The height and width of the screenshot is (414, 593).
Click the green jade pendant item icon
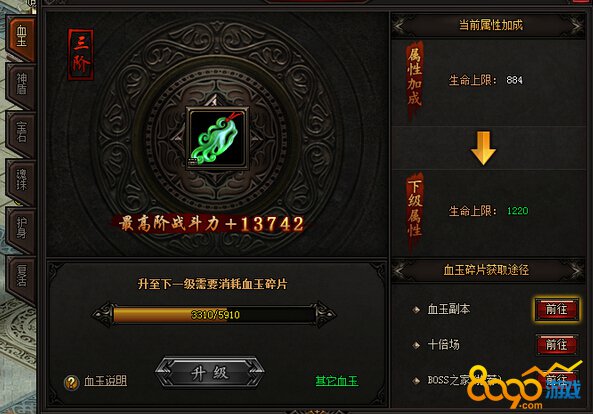[217, 138]
